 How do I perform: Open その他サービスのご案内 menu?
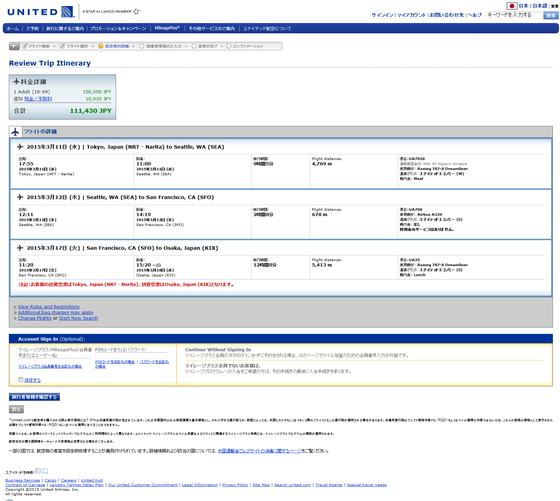[212, 29]
